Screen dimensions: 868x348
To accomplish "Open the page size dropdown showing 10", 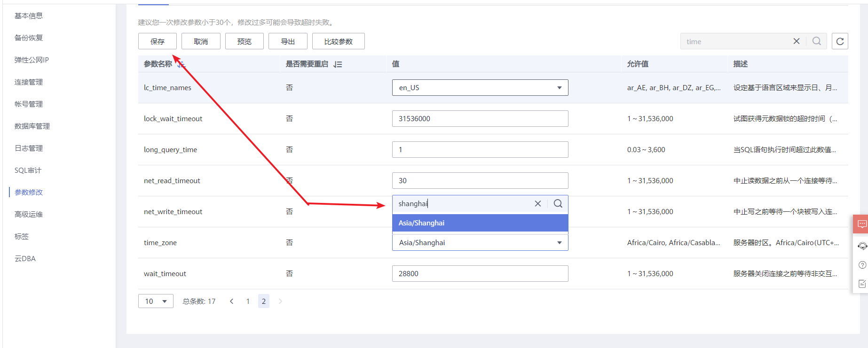I will 156,301.
